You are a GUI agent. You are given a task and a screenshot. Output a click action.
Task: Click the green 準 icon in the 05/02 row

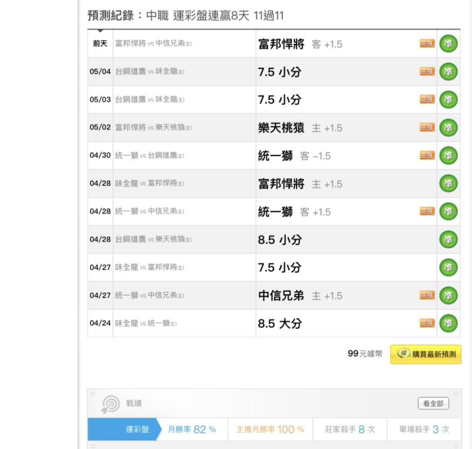pos(449,128)
